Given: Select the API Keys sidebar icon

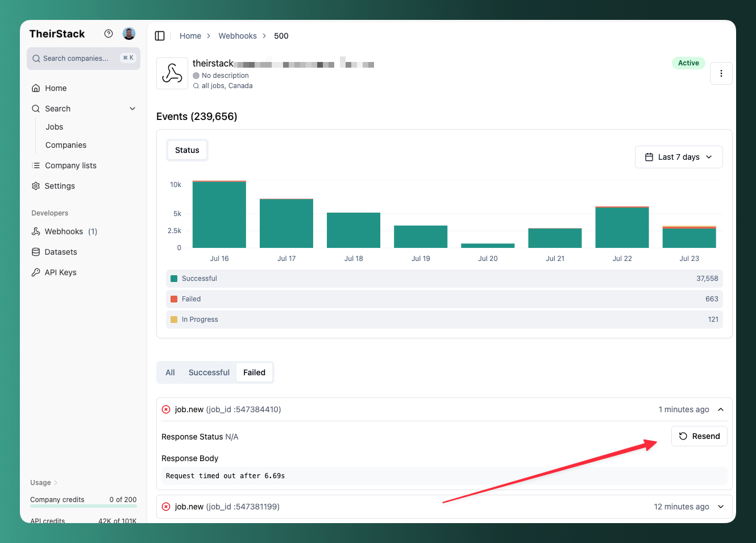Looking at the screenshot, I should click(36, 272).
